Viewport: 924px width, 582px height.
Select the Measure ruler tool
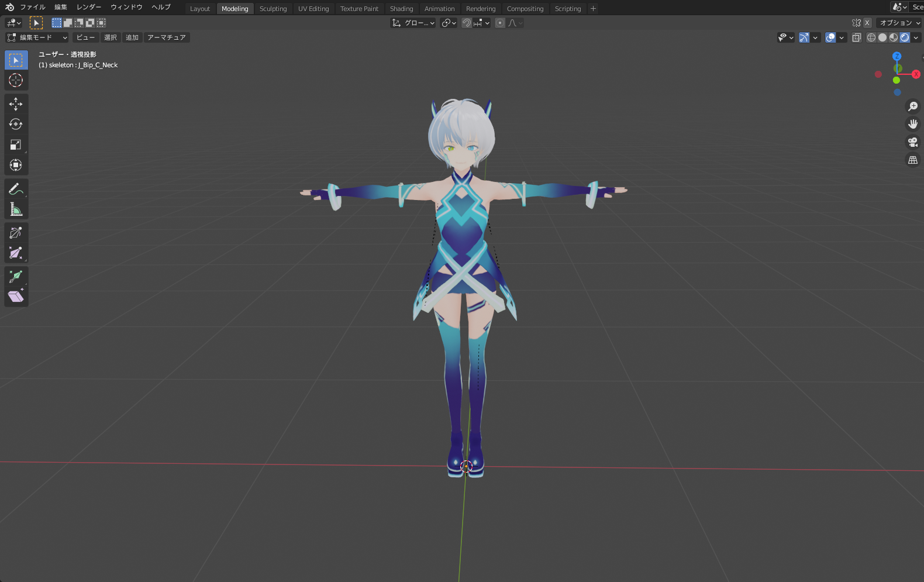click(x=16, y=209)
